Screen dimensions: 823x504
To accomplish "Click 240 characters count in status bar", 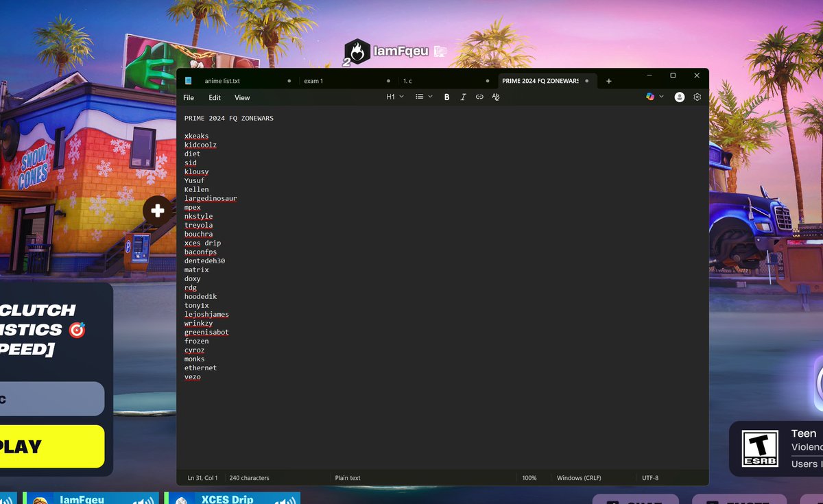I will click(x=249, y=478).
